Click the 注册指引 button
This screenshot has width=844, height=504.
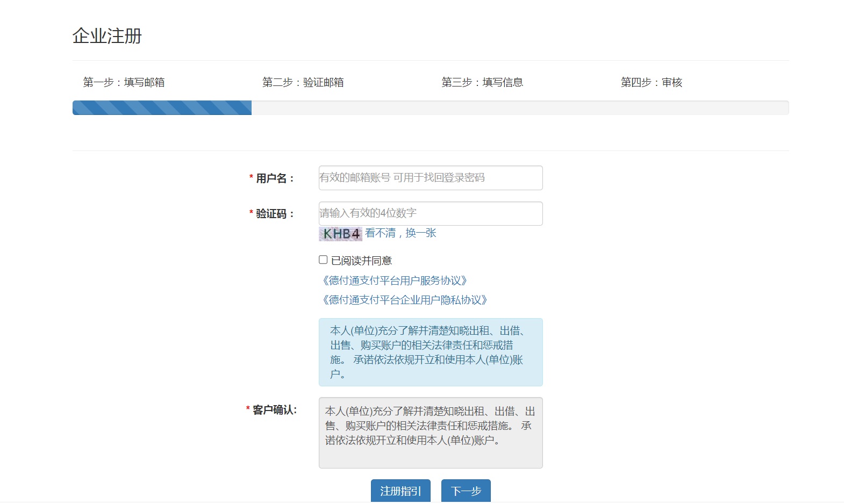(x=400, y=491)
